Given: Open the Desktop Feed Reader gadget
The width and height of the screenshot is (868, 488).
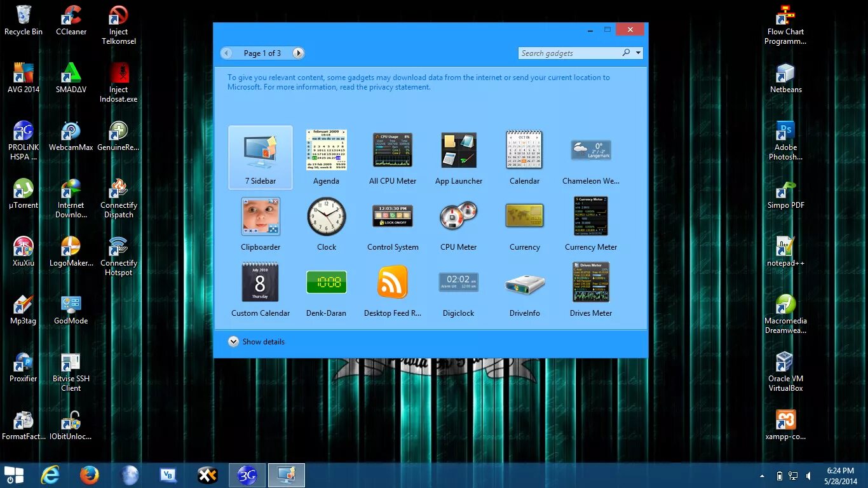Looking at the screenshot, I should [392, 282].
